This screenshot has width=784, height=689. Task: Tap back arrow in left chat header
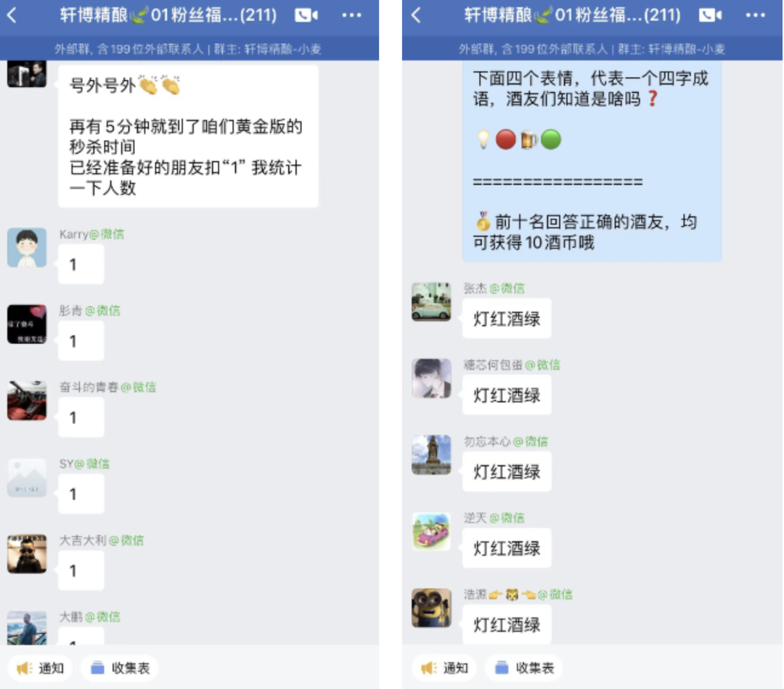point(12,15)
